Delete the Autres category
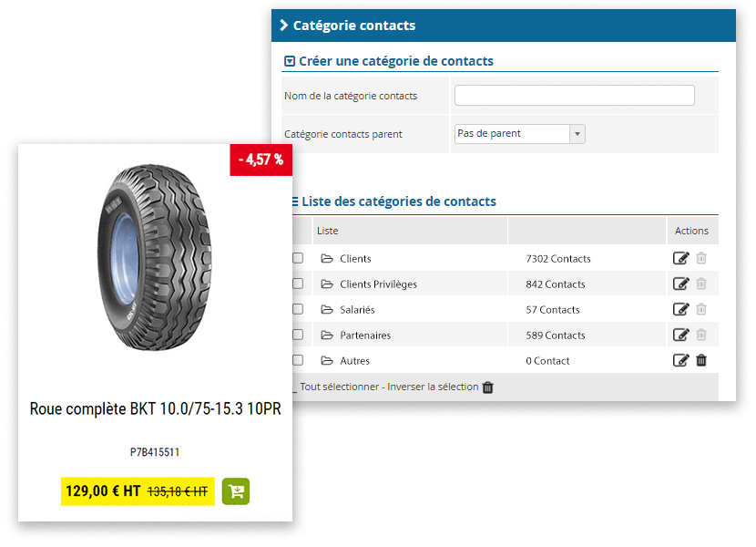Image resolution: width=756 pixels, height=547 pixels. click(701, 360)
